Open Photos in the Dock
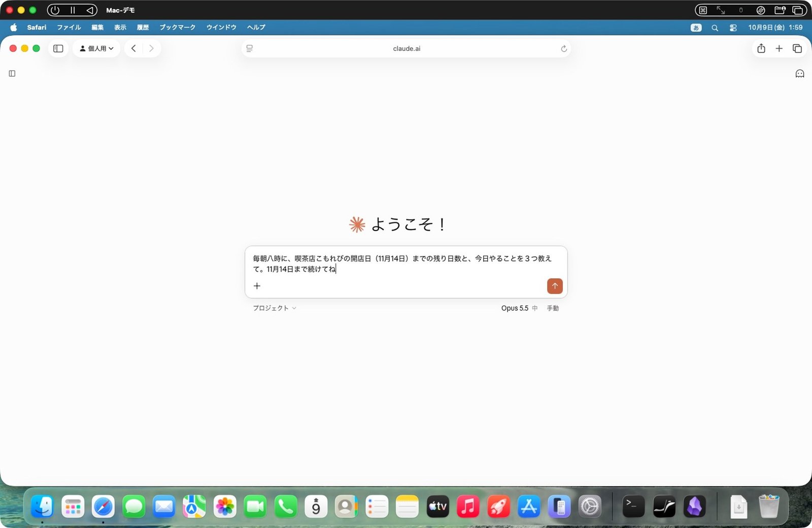 coord(225,506)
